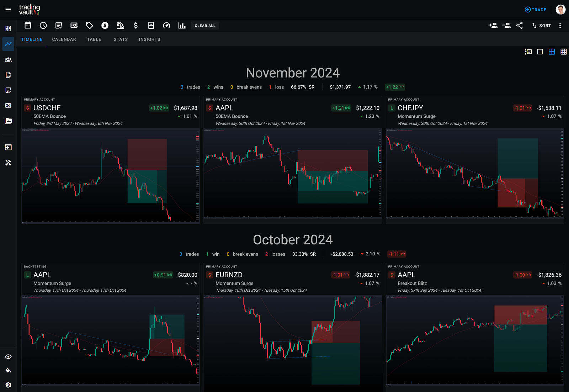The image size is (569, 392).
Task: Toggle the list view layout
Action: pos(528,52)
